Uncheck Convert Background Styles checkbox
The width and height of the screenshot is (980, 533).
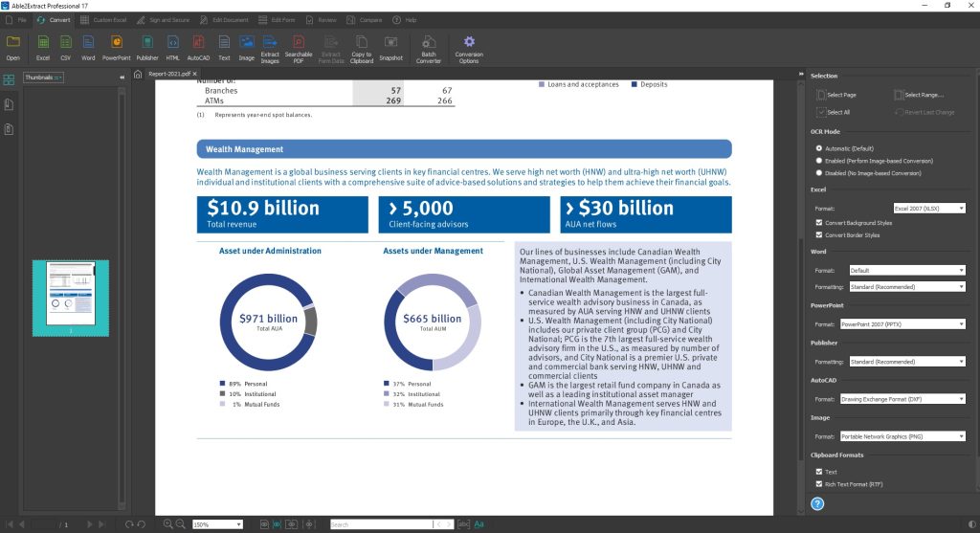[x=818, y=222]
